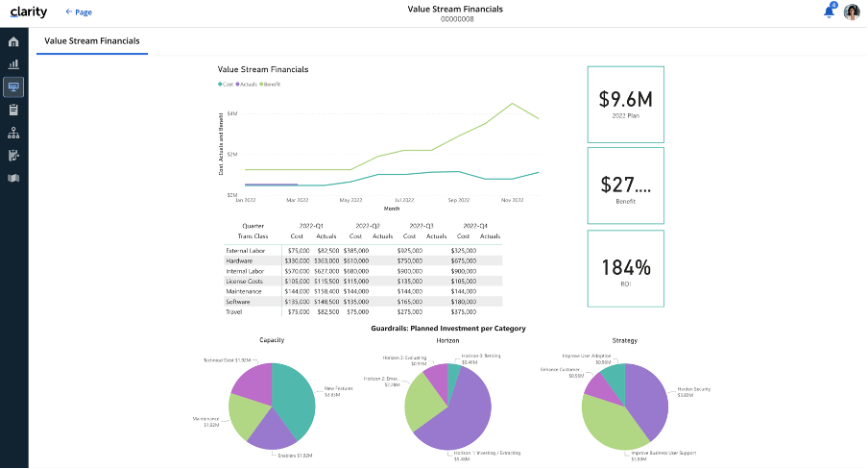
Task: Select the 184% ROI card
Action: pyautogui.click(x=625, y=269)
